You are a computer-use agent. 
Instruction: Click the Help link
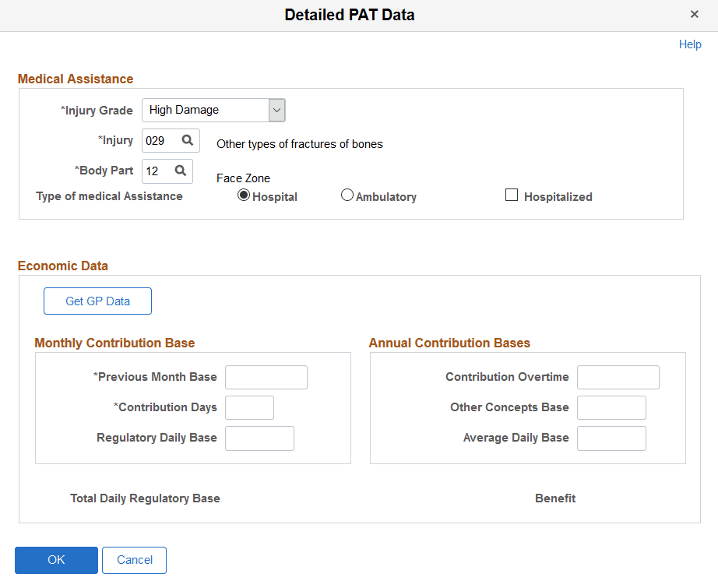[x=689, y=44]
